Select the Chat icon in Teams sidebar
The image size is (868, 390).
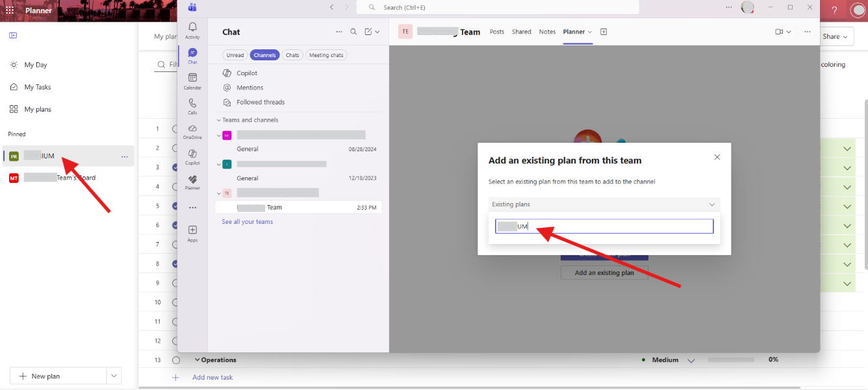pyautogui.click(x=192, y=56)
